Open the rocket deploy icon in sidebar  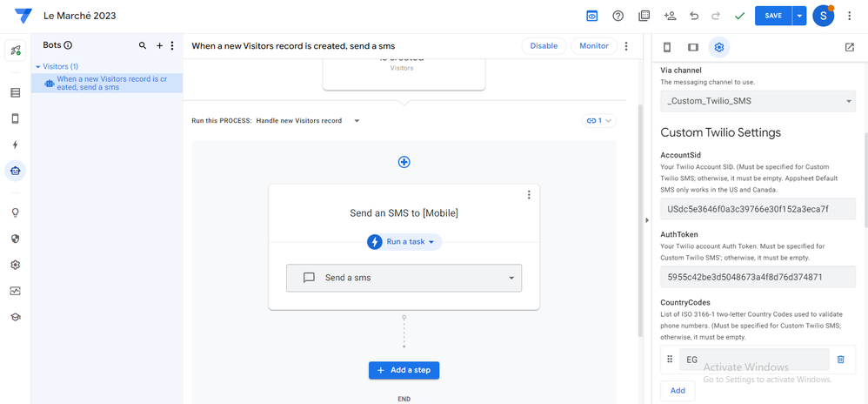point(15,50)
